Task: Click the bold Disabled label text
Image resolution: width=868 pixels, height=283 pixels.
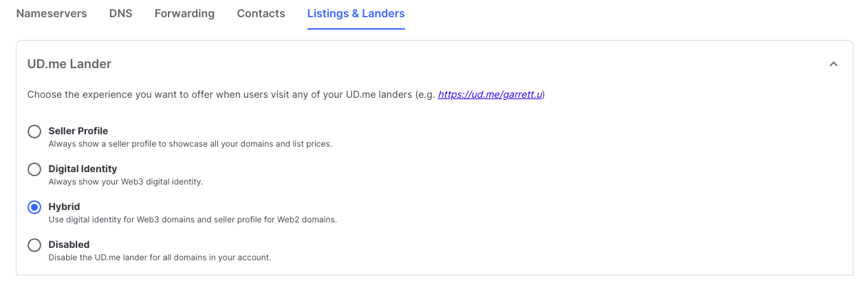Action: 69,244
